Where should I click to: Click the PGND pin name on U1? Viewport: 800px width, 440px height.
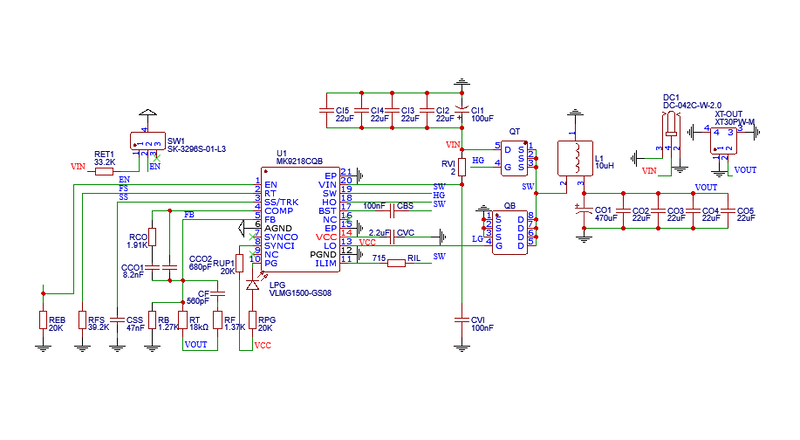point(323,254)
